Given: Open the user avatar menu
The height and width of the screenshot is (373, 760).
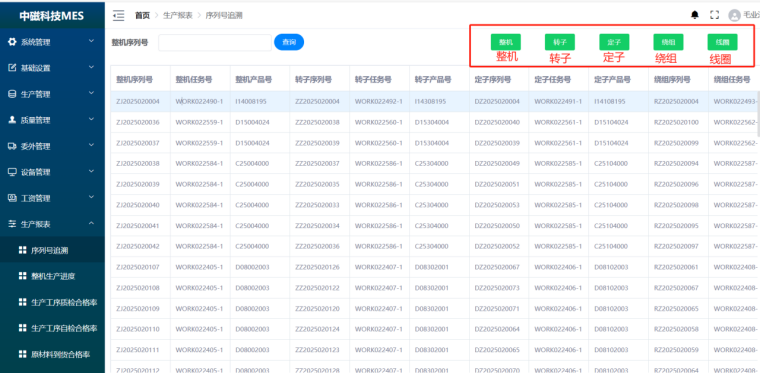Looking at the screenshot, I should point(734,16).
